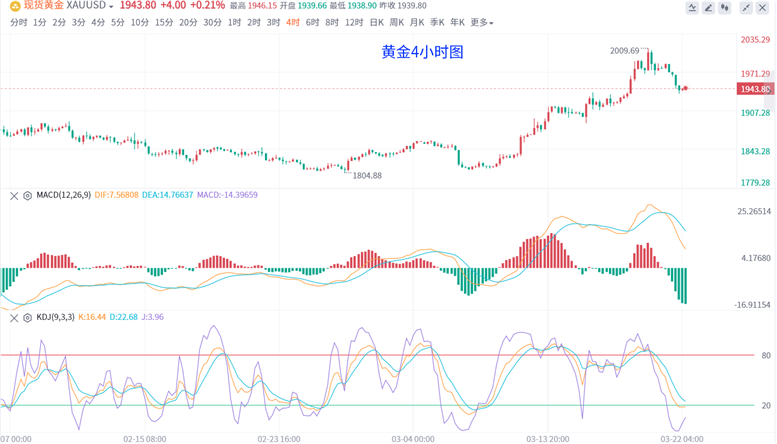The width and height of the screenshot is (777, 444).
Task: Open KDJ indicator settings hexagon icon
Action: tap(27, 318)
